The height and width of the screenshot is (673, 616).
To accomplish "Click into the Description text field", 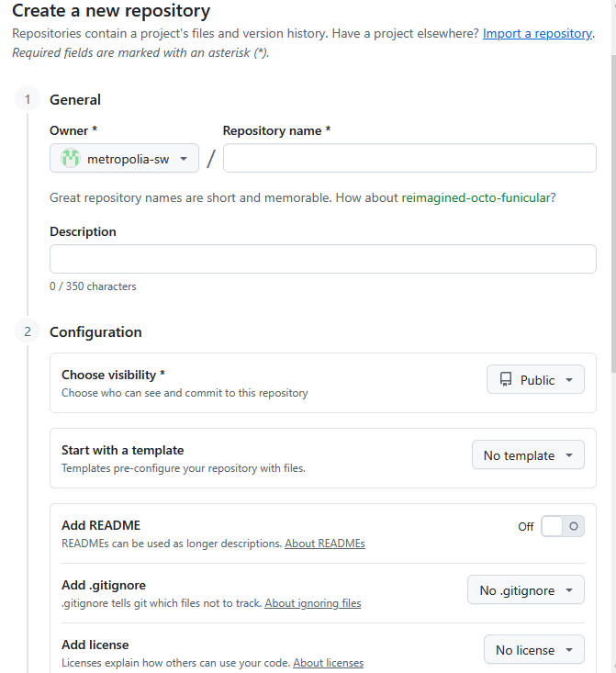I will [x=323, y=259].
